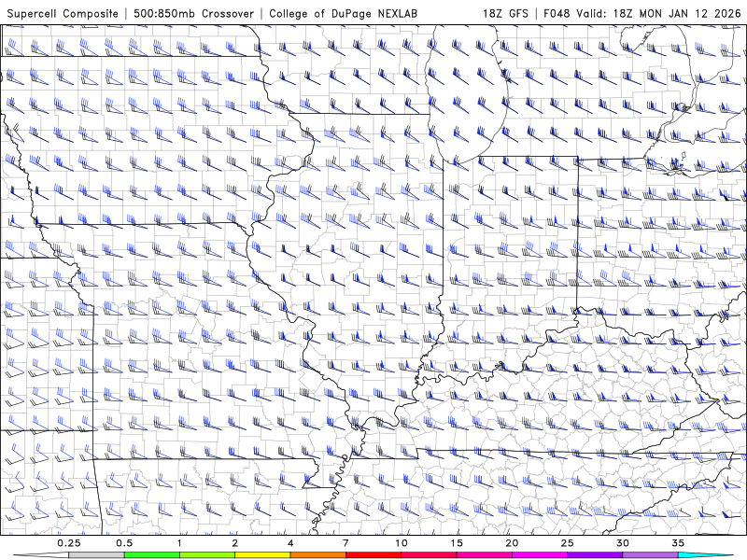
Task: Click the "4" colorbar tick label
Action: tap(290, 543)
